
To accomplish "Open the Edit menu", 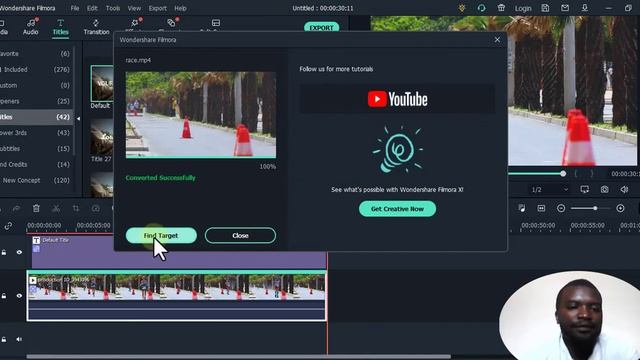I will click(x=92, y=8).
